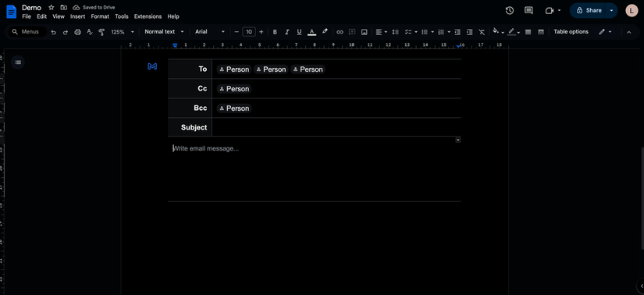Open the Normal text style dropdown
Viewport: 644px width, 295px height.
(x=164, y=32)
